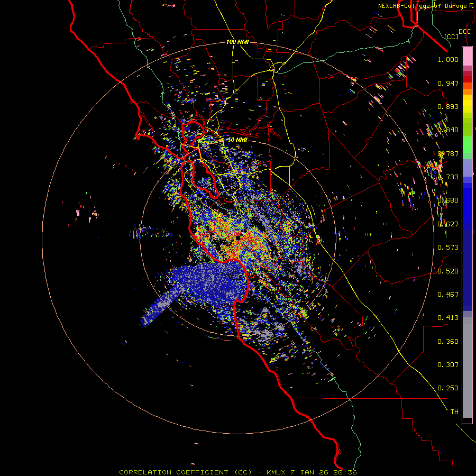Click the TH label beside the scale
The height and width of the screenshot is (476, 476).
(x=454, y=411)
